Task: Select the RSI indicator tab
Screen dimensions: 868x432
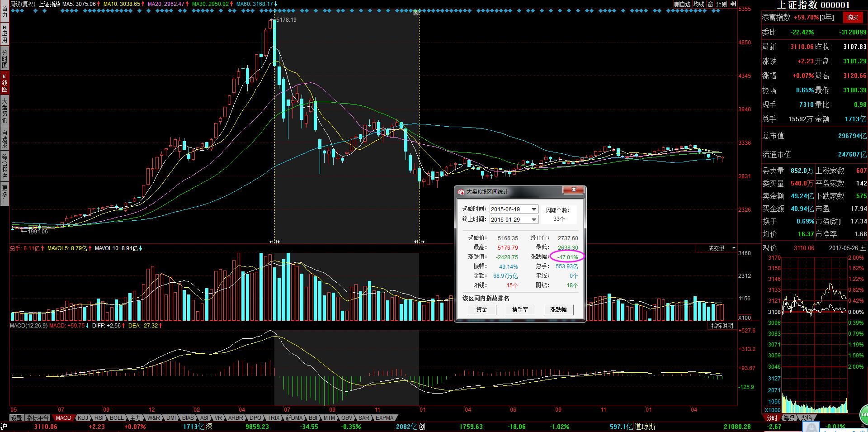Action: coord(99,418)
